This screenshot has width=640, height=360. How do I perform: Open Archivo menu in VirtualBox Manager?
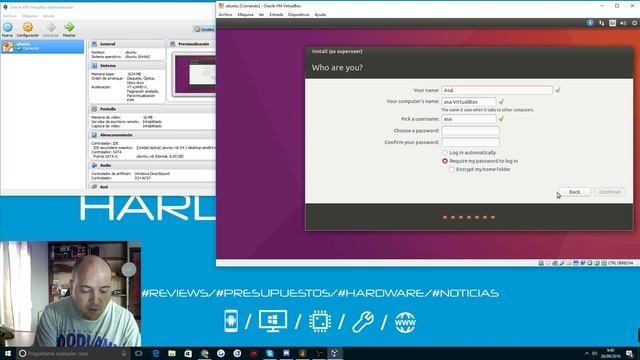(x=10, y=16)
